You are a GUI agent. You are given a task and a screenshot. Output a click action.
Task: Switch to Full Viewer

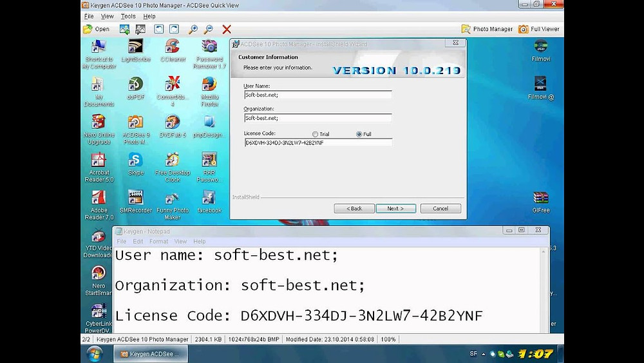click(539, 29)
